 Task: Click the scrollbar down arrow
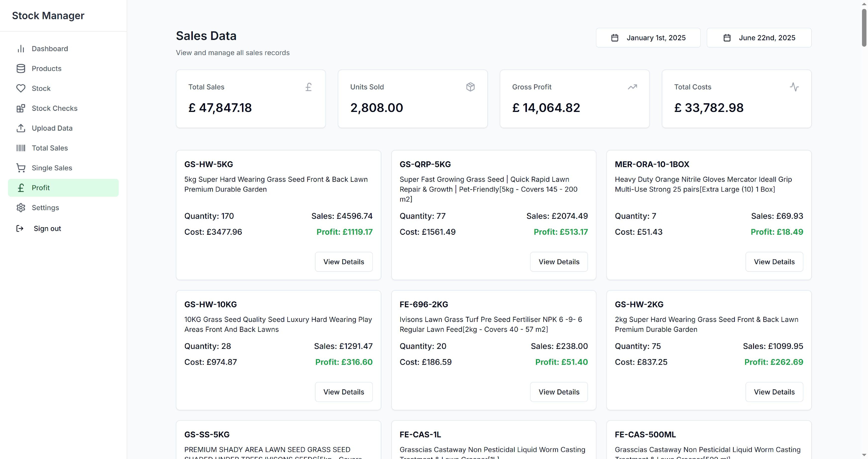pyautogui.click(x=864, y=455)
